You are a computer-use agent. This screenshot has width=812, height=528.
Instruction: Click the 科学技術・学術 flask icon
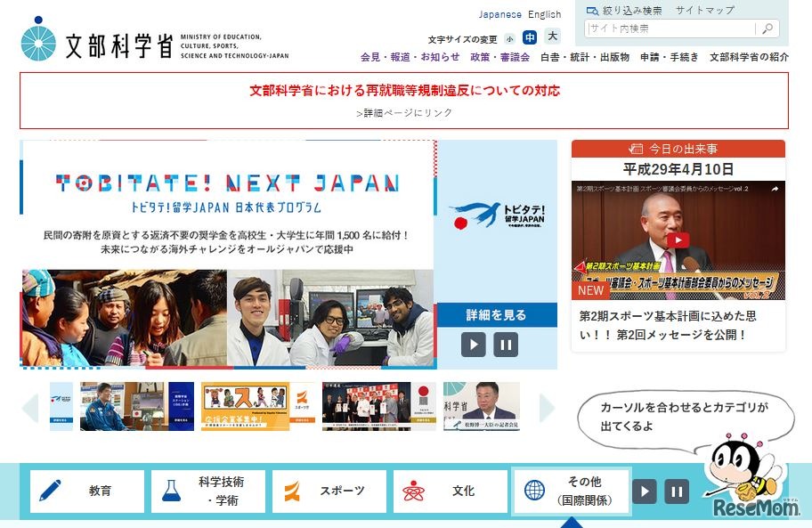(x=171, y=491)
